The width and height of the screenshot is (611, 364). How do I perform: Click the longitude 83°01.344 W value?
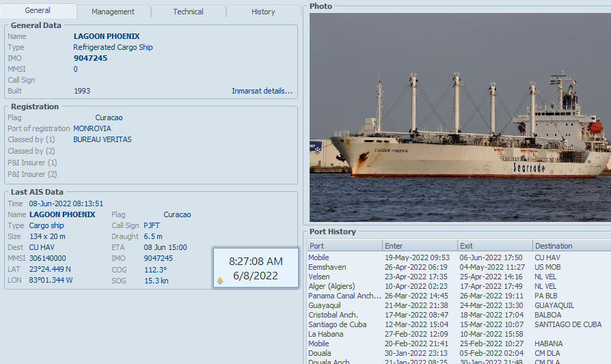[51, 280]
